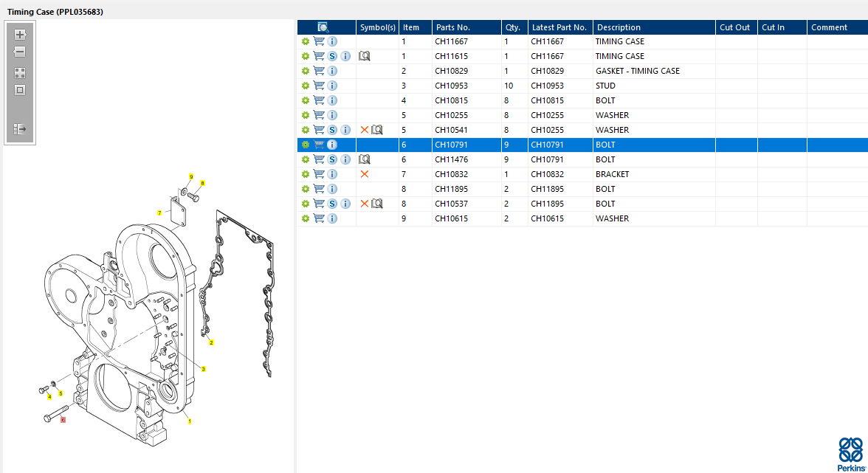Screen dimensions: 868x473
Task: Click the S icon for Parts No. CH10537
Action: tap(332, 204)
